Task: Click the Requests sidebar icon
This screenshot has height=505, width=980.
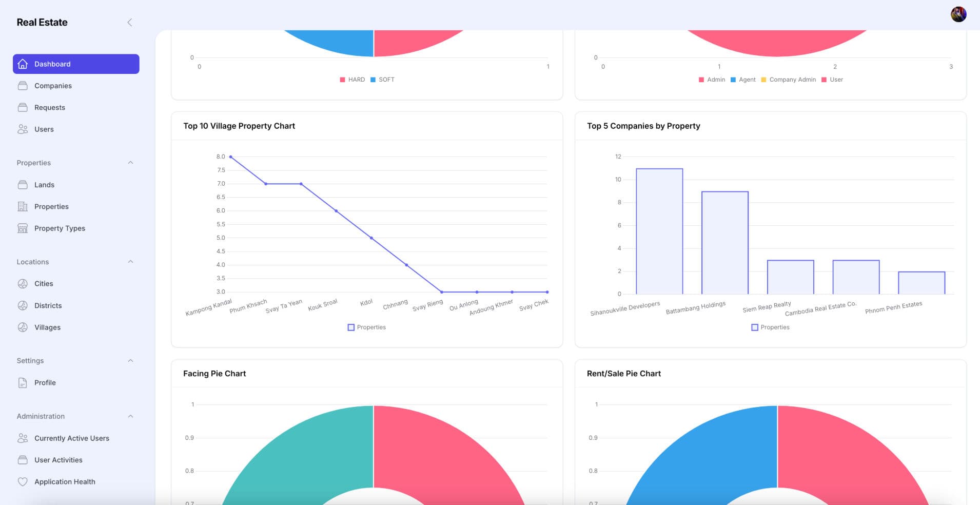Action: [23, 107]
